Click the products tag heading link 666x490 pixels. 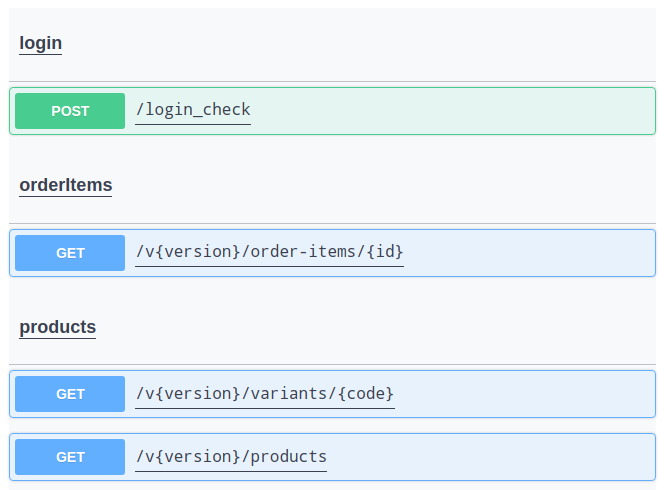tap(58, 327)
